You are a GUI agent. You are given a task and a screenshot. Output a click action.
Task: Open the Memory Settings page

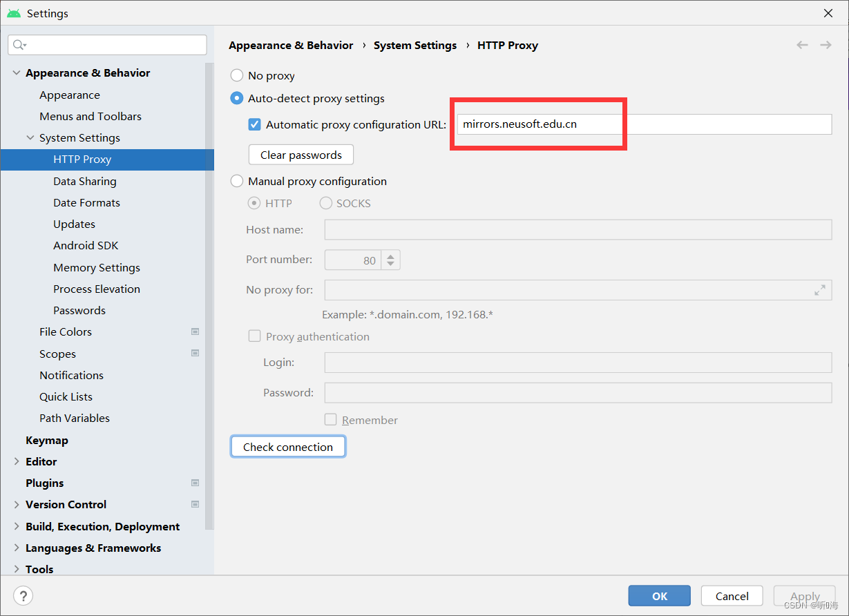[x=97, y=267]
